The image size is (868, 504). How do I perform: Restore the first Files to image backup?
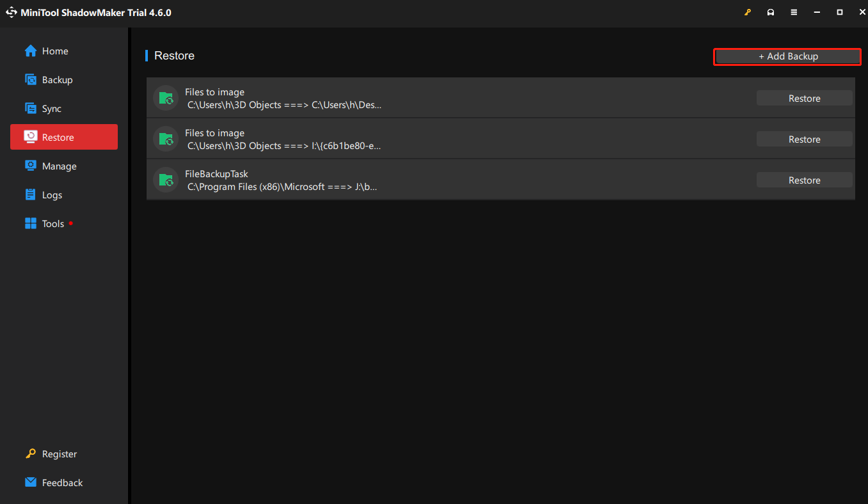pyautogui.click(x=804, y=98)
